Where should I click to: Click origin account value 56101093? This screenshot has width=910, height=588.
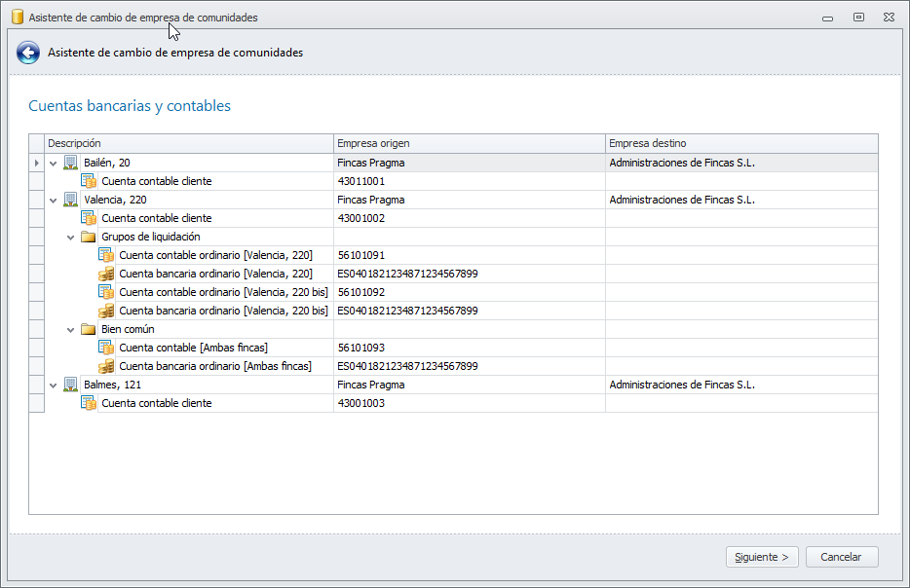pyautogui.click(x=361, y=348)
